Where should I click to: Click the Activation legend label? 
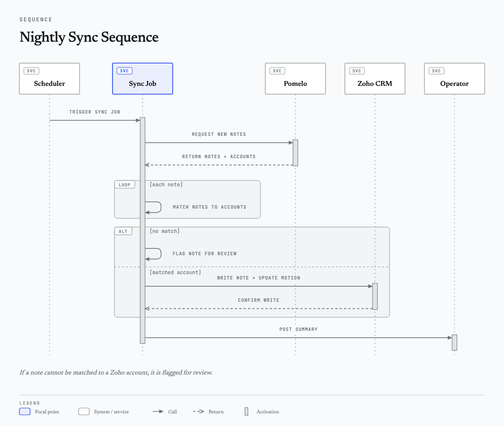[268, 411]
